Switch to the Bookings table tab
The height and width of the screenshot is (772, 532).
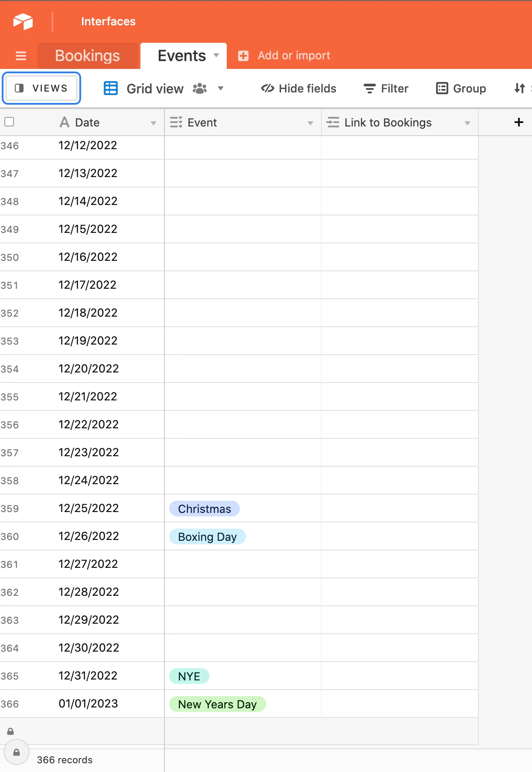click(x=88, y=56)
